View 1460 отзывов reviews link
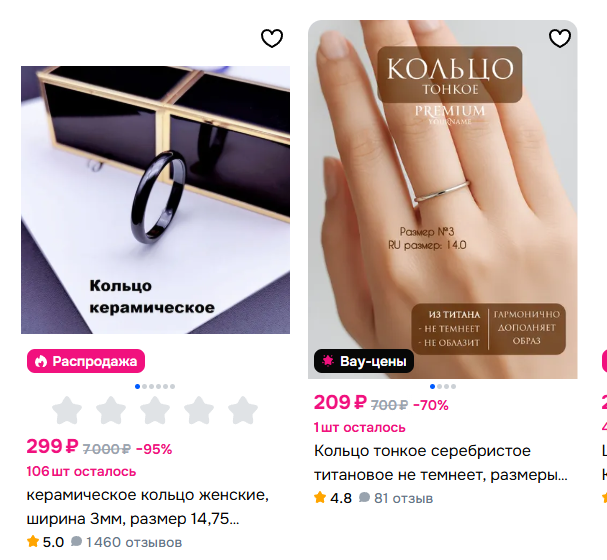The image size is (607, 560). 134,542
